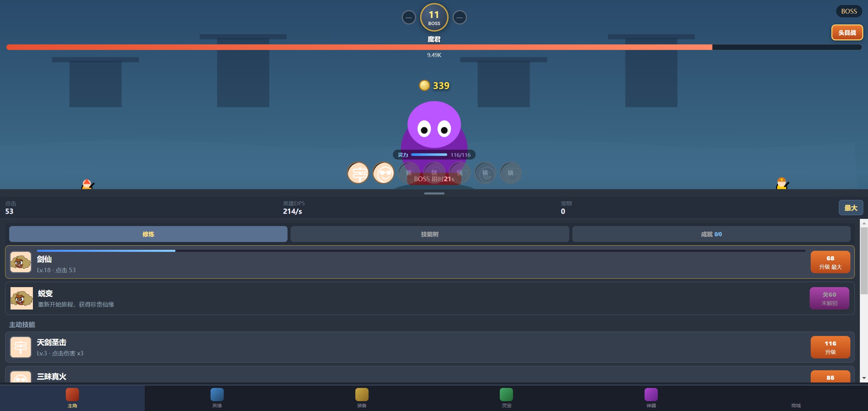Click the third locked skill slot
868x411 pixels.
pyautogui.click(x=409, y=173)
